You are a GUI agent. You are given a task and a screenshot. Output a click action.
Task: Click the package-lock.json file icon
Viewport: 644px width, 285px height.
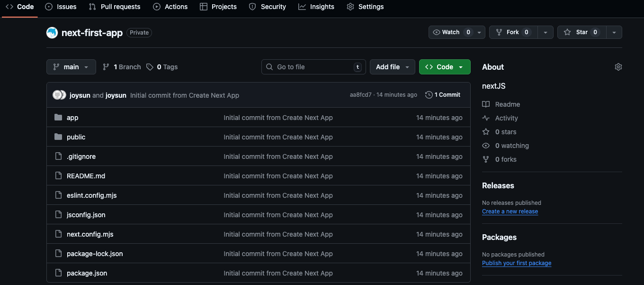(58, 254)
